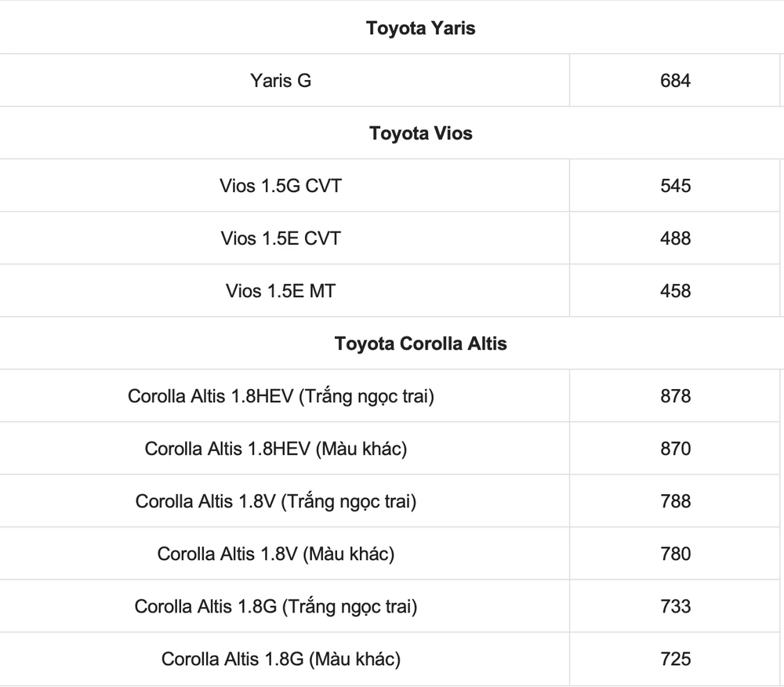
Task: Select Corolla Altis 1.8G (Trắng ngọc trai)
Action: 275,606
